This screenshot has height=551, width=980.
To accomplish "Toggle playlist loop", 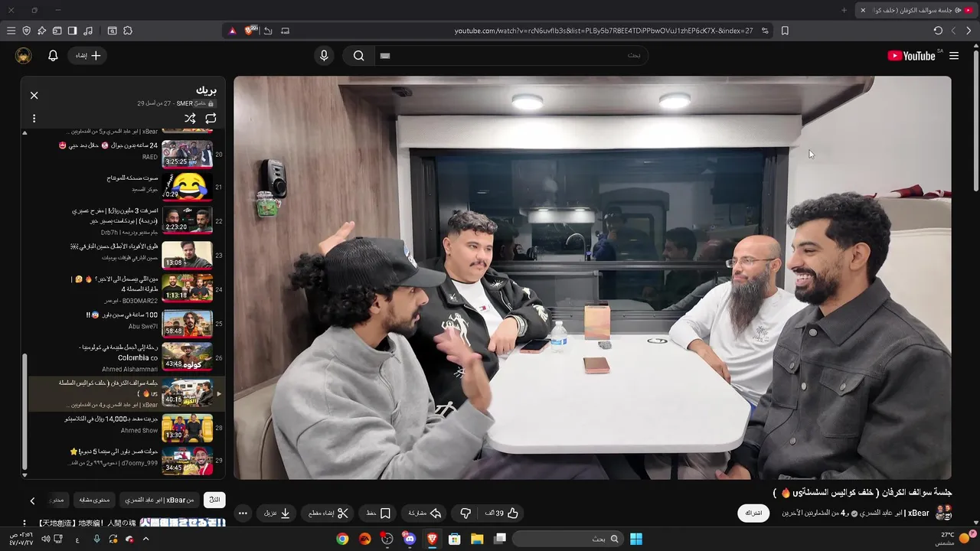I will 211,119.
